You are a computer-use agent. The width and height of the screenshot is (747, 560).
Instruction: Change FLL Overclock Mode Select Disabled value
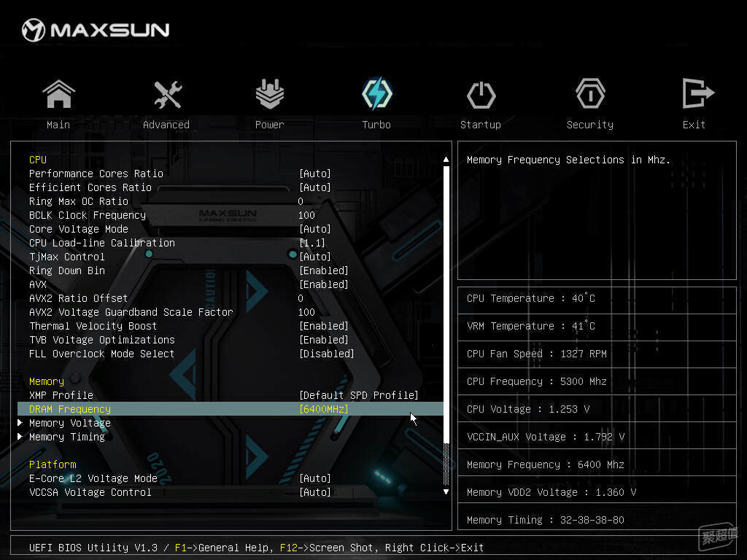tap(326, 354)
